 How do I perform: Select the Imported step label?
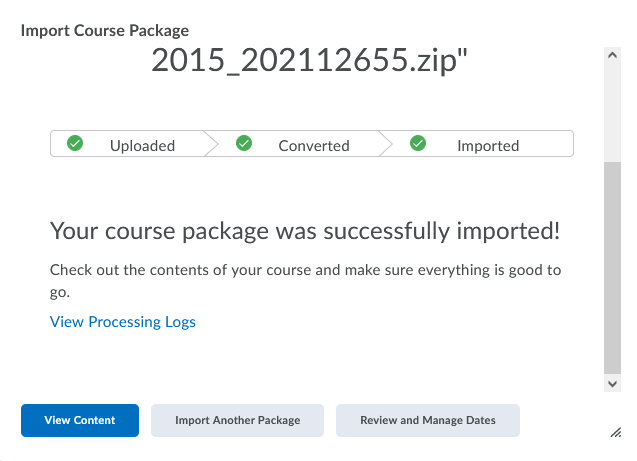point(488,146)
